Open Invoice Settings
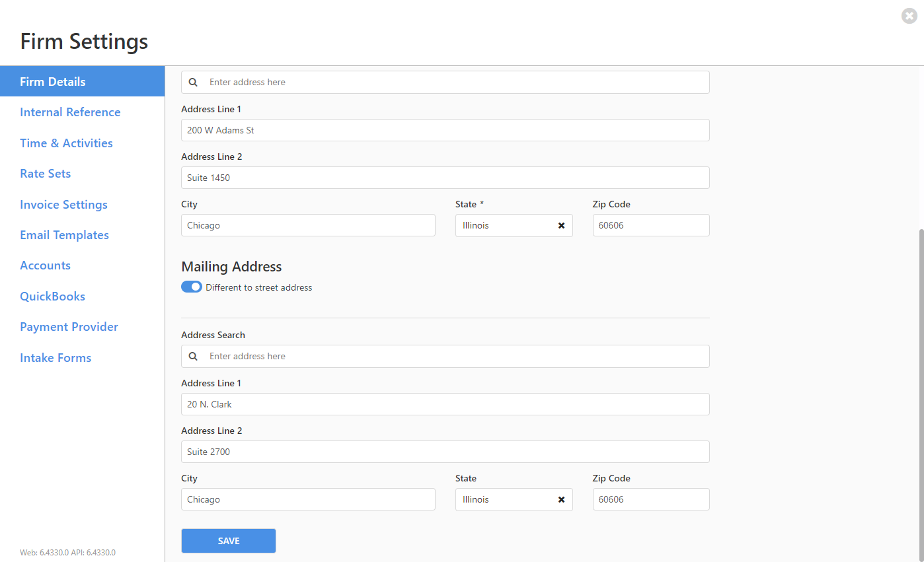This screenshot has height=562, width=924. [x=63, y=204]
